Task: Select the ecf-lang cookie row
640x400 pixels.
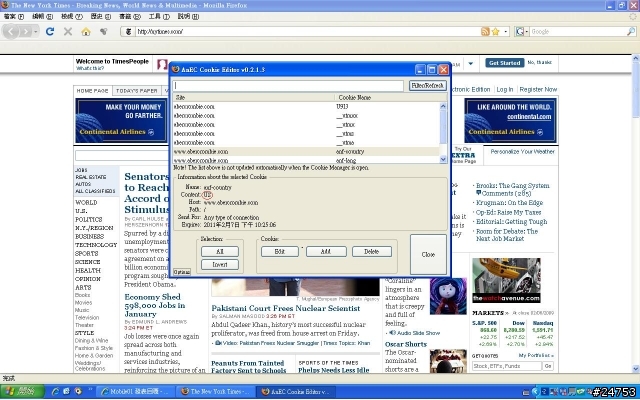Action: coord(306,160)
